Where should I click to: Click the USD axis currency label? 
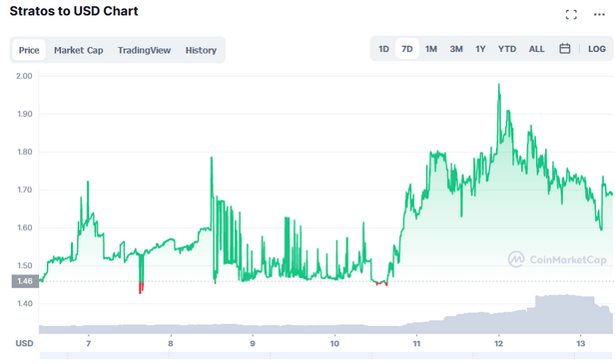click(24, 343)
